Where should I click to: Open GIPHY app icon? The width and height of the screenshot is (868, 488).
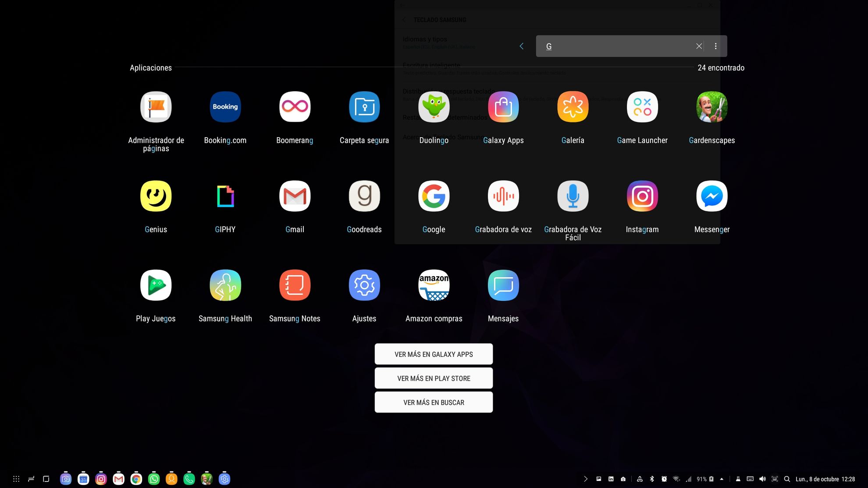pyautogui.click(x=225, y=196)
